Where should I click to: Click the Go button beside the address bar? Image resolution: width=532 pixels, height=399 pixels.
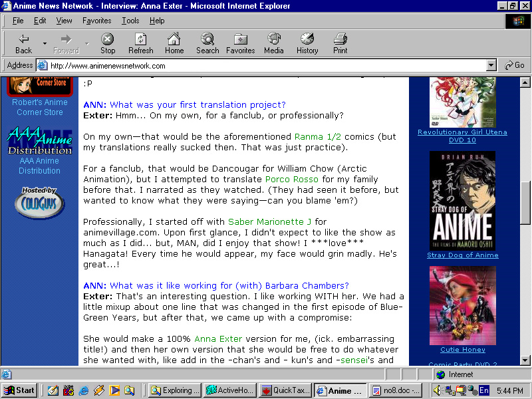514,65
